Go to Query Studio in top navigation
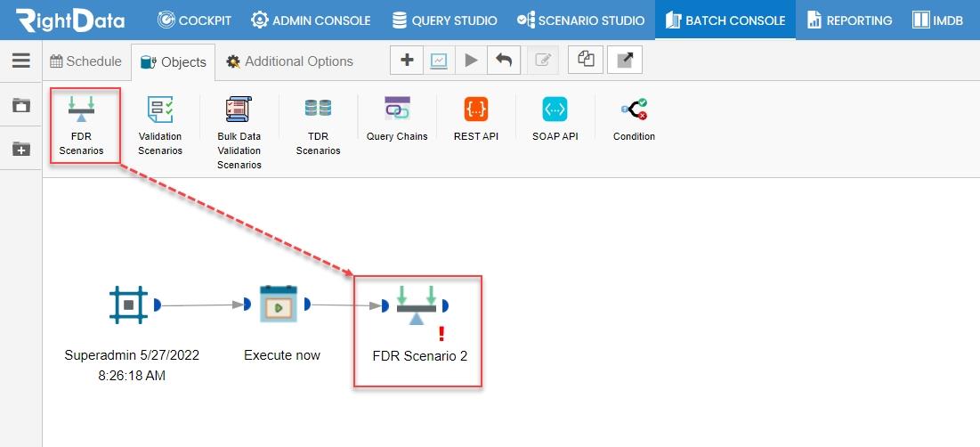Viewport: 980px width, 447px height. click(x=445, y=20)
